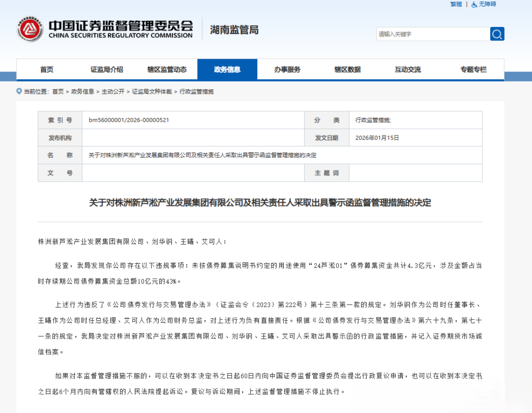Focus the 请输入关键字 search field
The width and height of the screenshot is (532, 413).
(433, 34)
